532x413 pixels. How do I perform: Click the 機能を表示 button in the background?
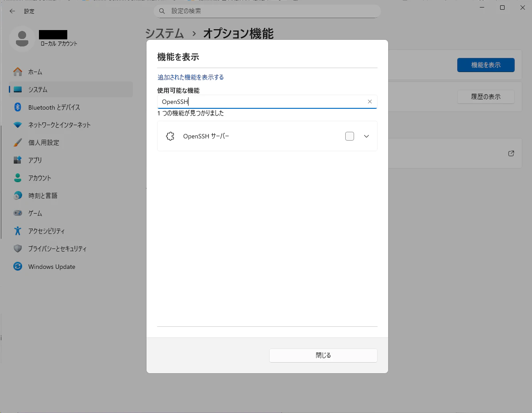click(486, 65)
